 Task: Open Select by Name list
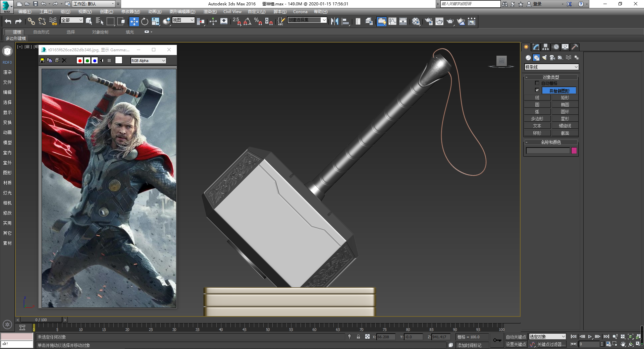pos(100,21)
